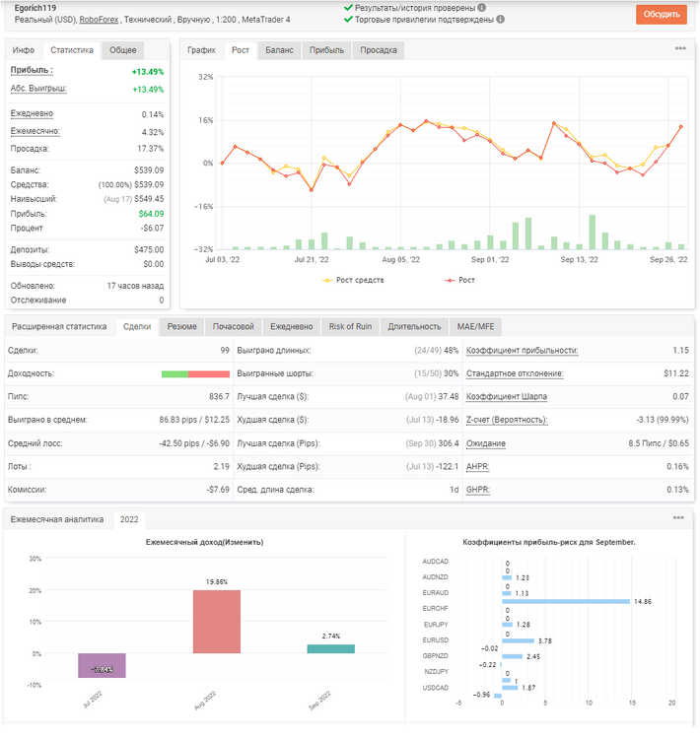Image resolution: width=700 pixels, height=739 pixels.
Task: Open the MAE/MFE tab
Action: pyautogui.click(x=475, y=326)
